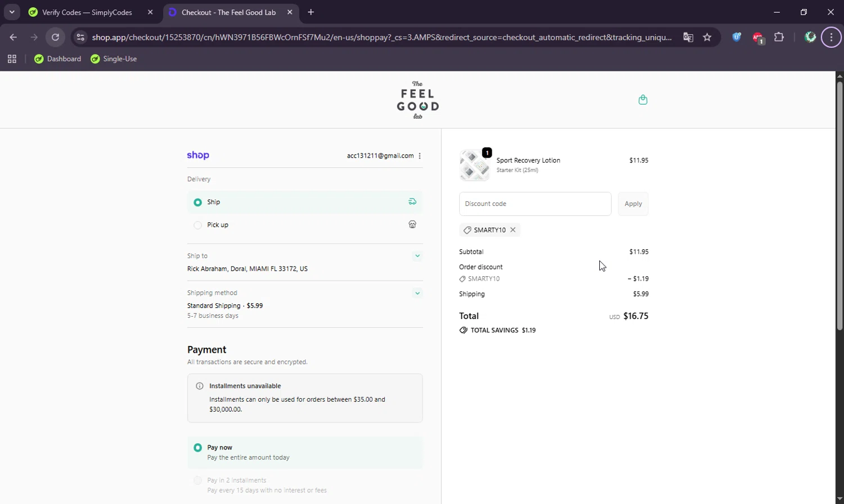Click the page vertical scrollbar thumb
The height and width of the screenshot is (504, 844).
839,206
